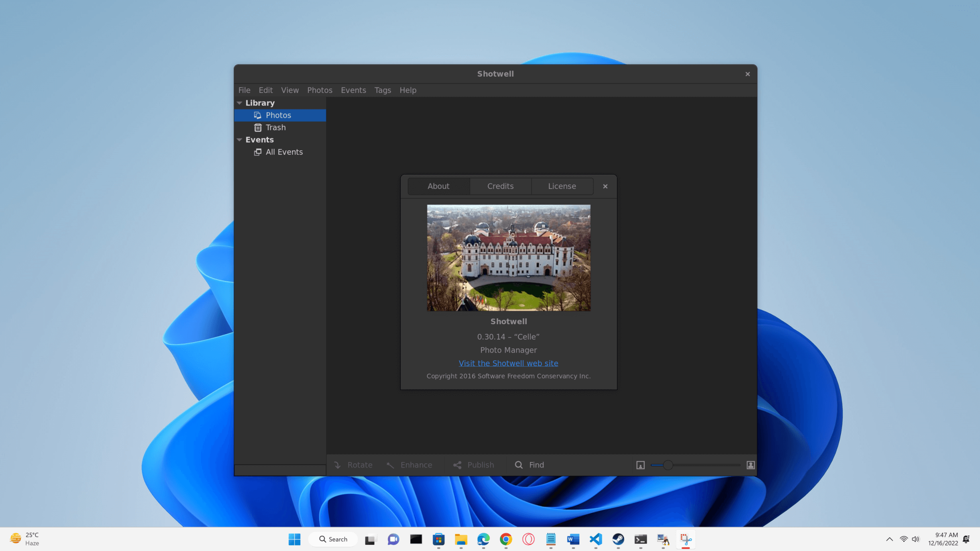Click the smaller thumbnails icon
This screenshot has height=551, width=980.
click(640, 465)
